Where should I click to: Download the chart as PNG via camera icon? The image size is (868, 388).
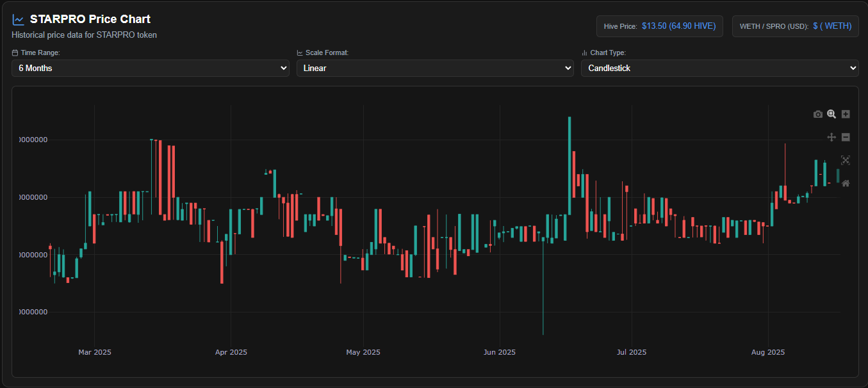point(818,114)
